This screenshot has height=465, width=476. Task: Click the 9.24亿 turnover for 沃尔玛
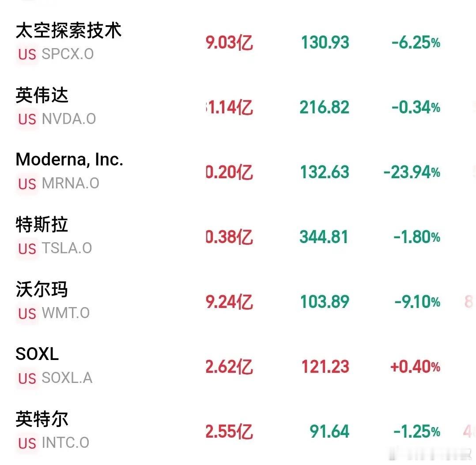(x=230, y=302)
